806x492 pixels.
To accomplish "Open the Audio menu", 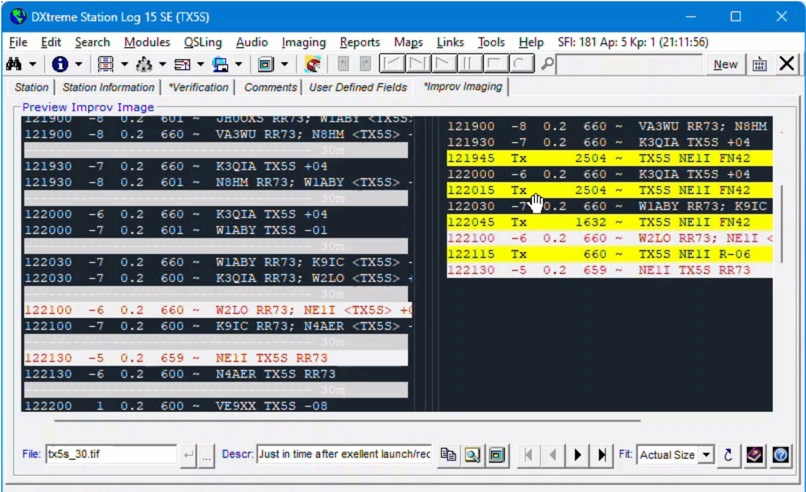I will (x=252, y=42).
